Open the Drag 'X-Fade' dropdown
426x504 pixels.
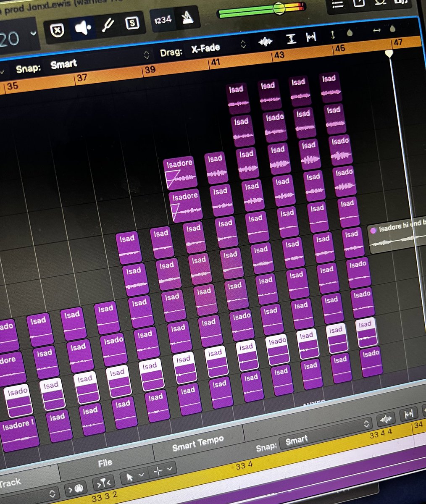218,47
